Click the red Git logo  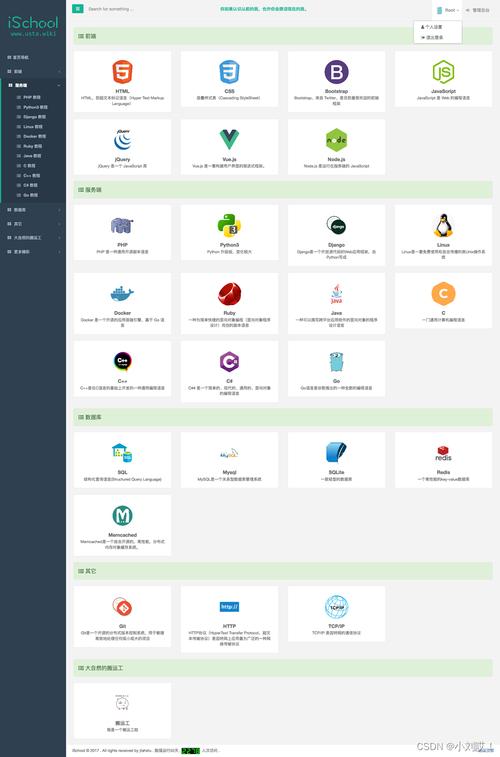(x=122, y=607)
